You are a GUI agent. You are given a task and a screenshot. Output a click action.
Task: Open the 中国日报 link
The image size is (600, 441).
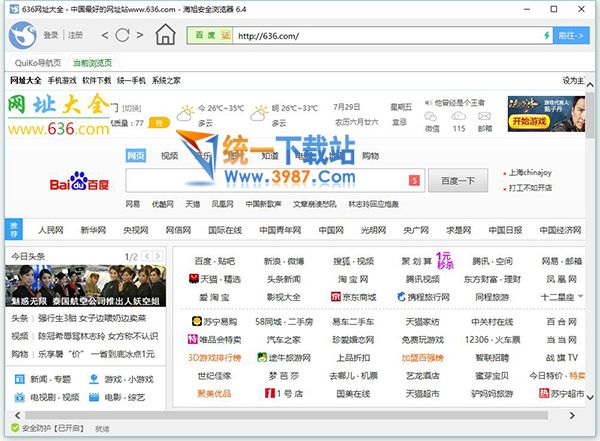pos(505,230)
